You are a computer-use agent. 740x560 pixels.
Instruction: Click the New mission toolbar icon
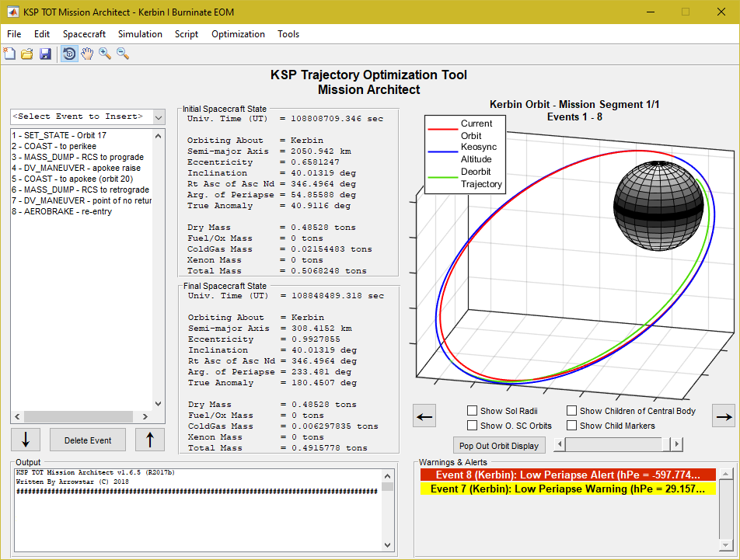tap(9, 54)
